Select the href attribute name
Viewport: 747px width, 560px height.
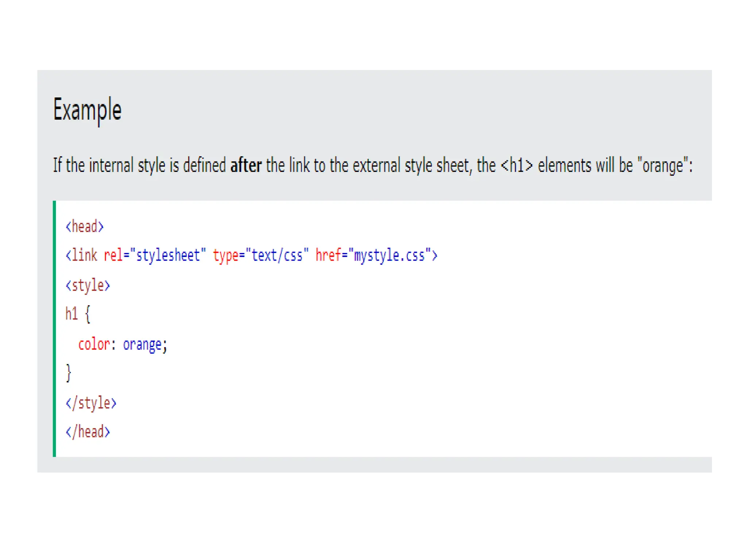328,255
